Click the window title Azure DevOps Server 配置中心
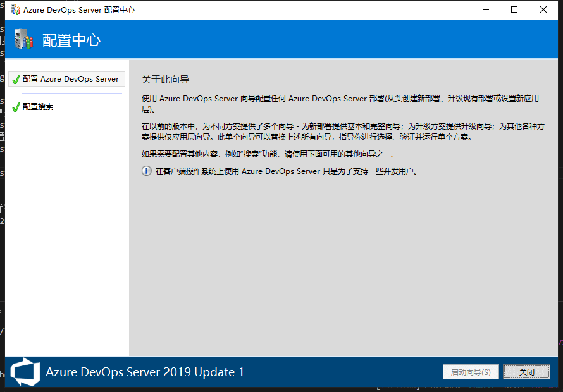The width and height of the screenshot is (563, 392). point(79,10)
